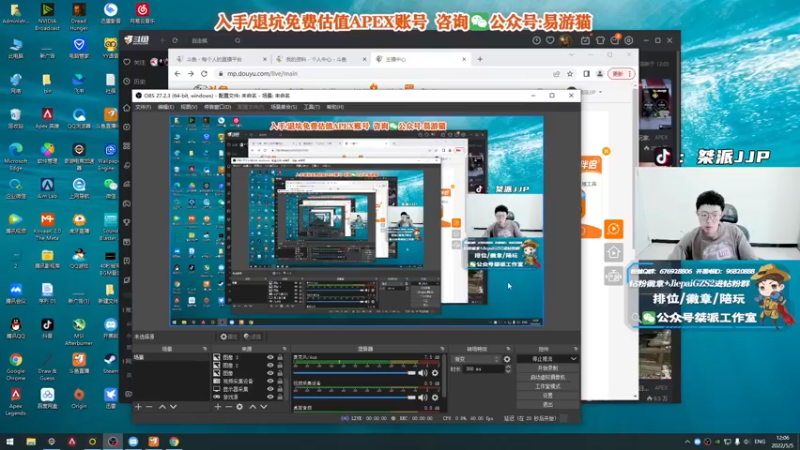Toggle visibility of 图像 3 source
Screen dimensions: 800x450
pyautogui.click(x=270, y=358)
